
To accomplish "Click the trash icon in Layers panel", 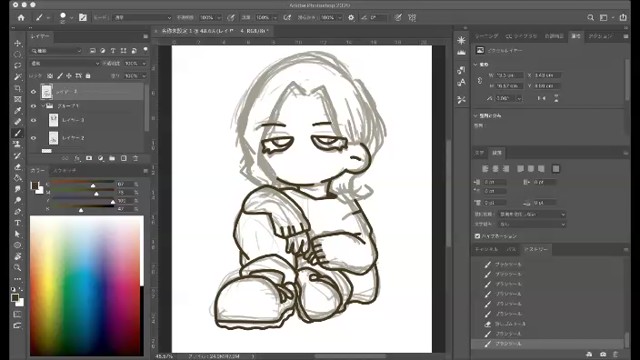I will point(136,158).
